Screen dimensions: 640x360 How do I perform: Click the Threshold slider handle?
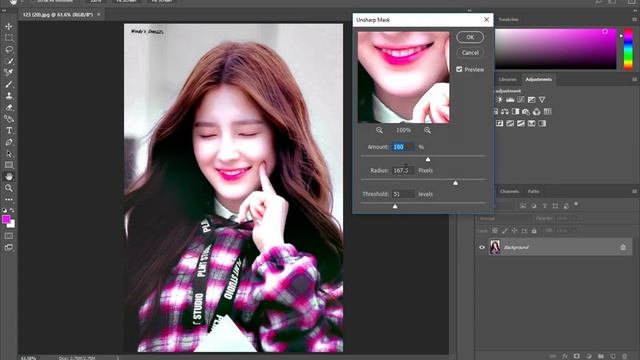[395, 207]
